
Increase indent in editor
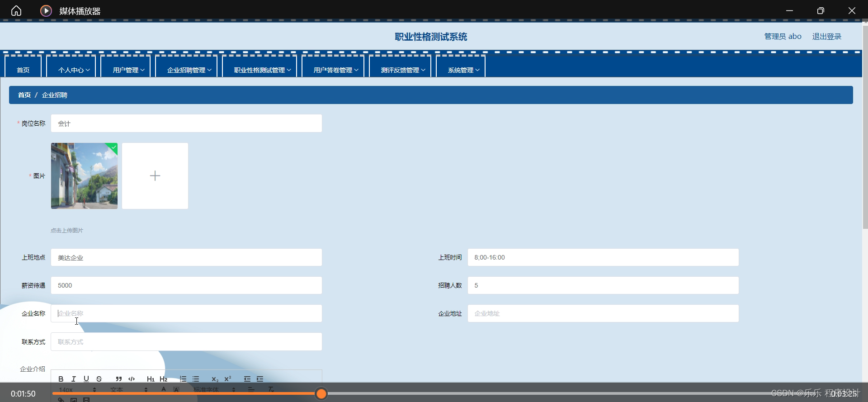[x=260, y=379]
